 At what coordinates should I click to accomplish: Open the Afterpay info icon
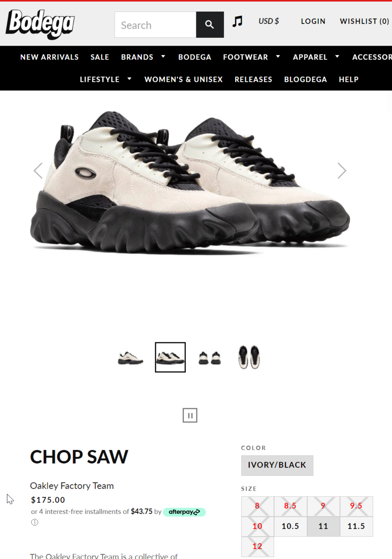point(34,522)
